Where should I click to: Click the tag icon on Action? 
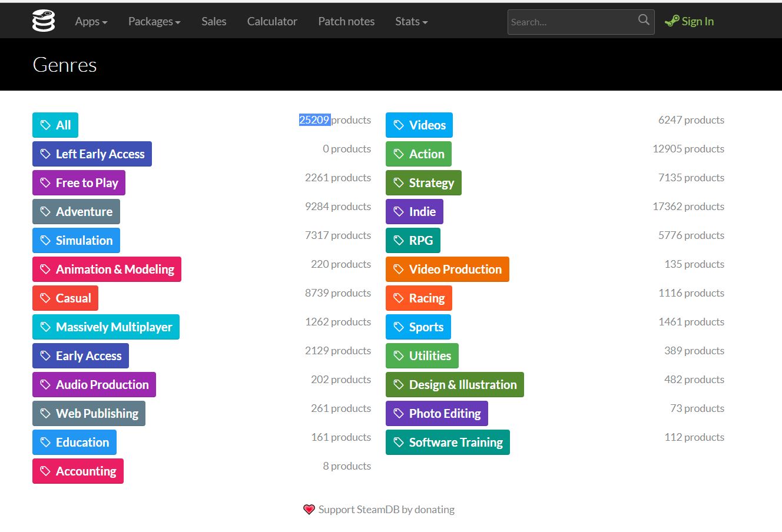pos(399,154)
